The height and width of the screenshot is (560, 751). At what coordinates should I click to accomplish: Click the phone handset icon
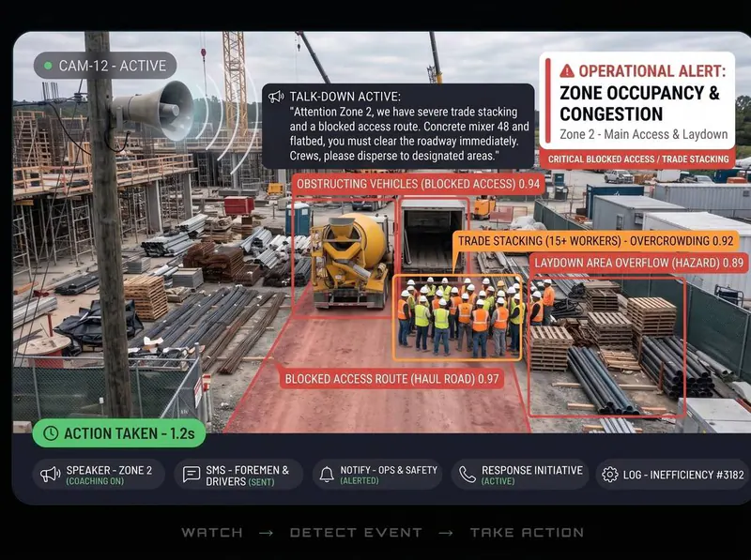(467, 475)
